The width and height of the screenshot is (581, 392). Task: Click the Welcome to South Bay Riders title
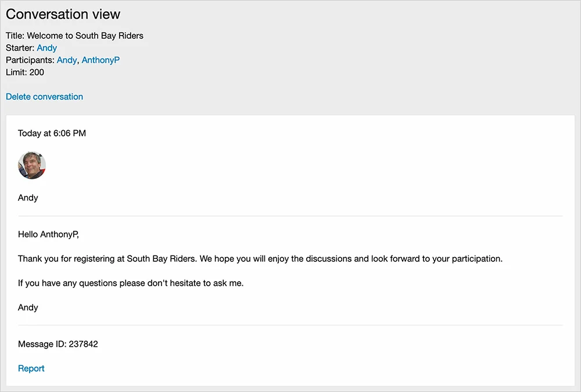point(85,36)
